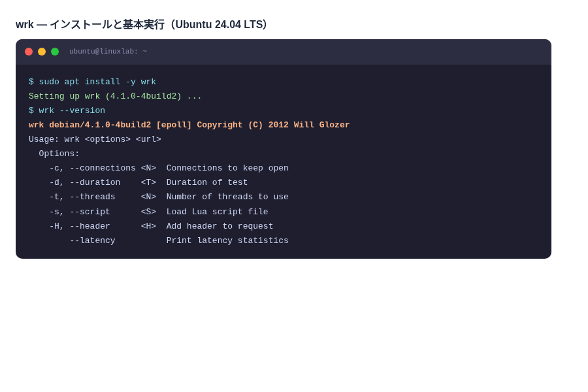
Task: Click the green maximize dot on terminal
Action: (55, 52)
